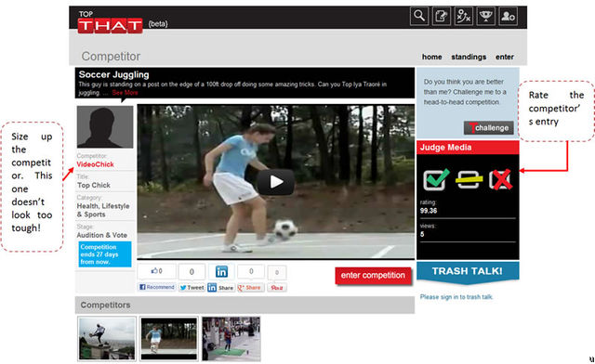The width and height of the screenshot is (595, 364).
Task: Go to the home menu item
Action: 431,57
